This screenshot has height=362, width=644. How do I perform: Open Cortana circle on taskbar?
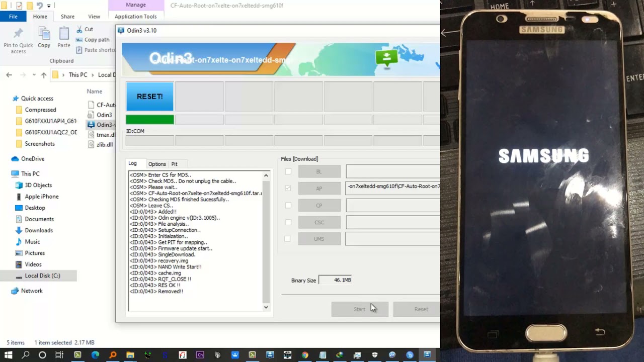(x=42, y=355)
